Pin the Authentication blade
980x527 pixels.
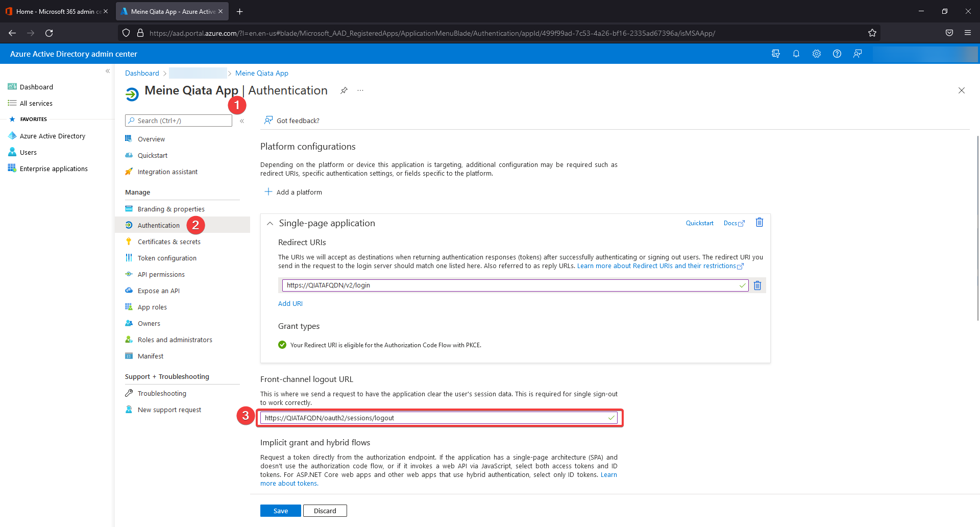(x=344, y=90)
